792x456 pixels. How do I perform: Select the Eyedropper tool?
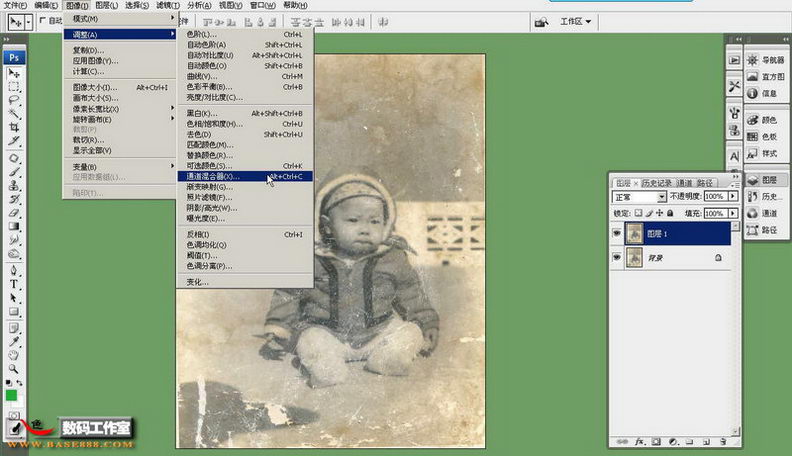[14, 342]
